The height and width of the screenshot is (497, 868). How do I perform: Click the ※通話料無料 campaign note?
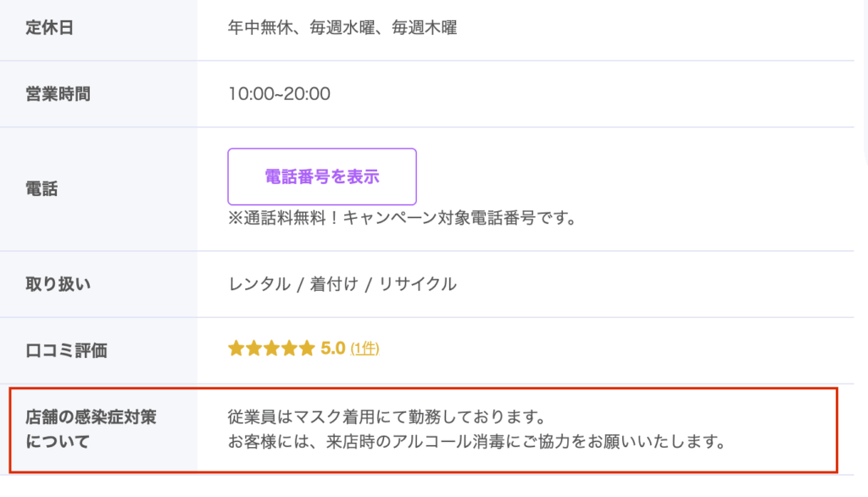point(402,218)
